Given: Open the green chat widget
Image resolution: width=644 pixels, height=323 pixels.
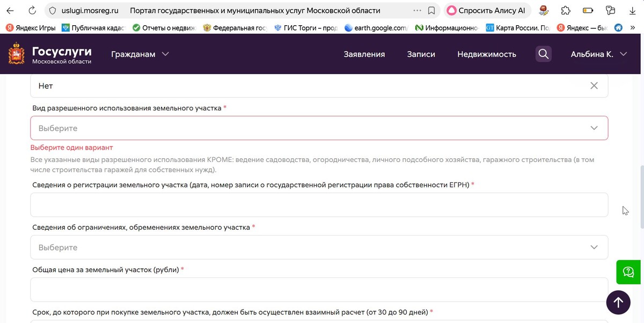Looking at the screenshot, I should [627, 272].
